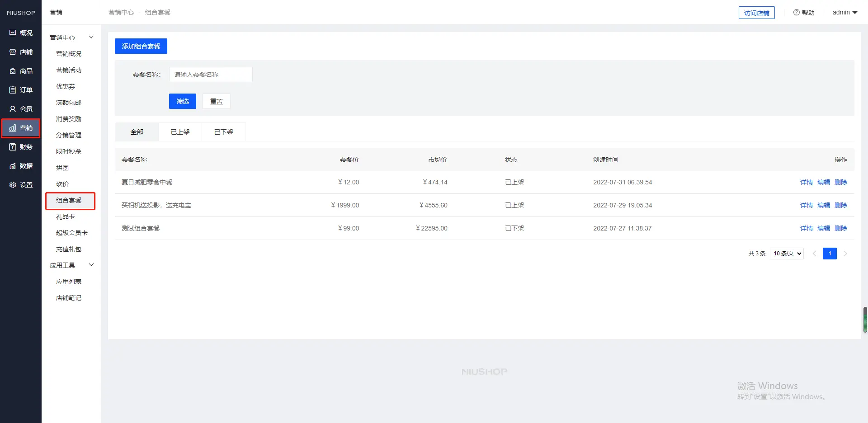Switch to the 已上架 tab
Screen dimensions: 868x423
[180, 132]
